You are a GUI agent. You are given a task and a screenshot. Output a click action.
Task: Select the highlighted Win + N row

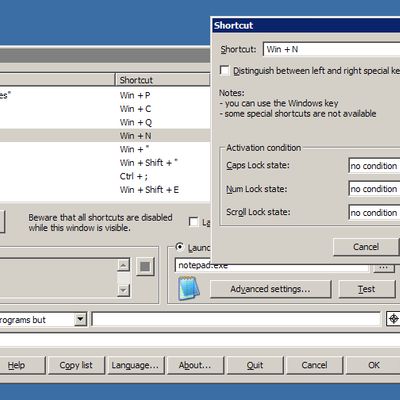coord(105,136)
